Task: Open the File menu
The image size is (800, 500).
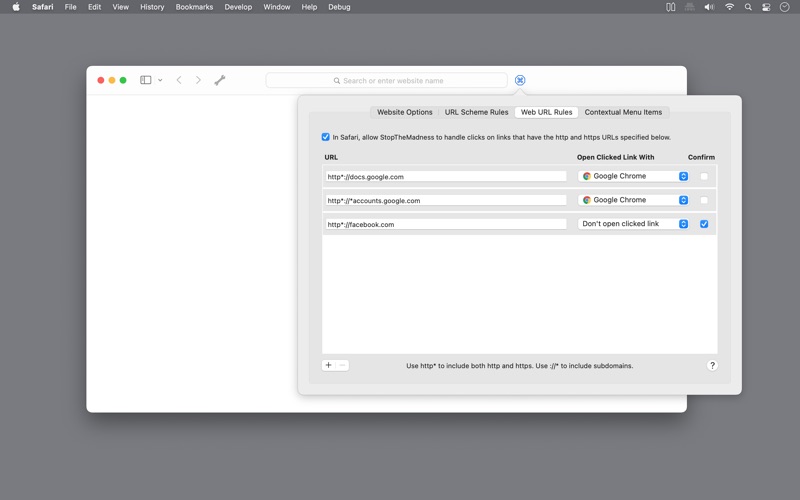Action: click(70, 7)
